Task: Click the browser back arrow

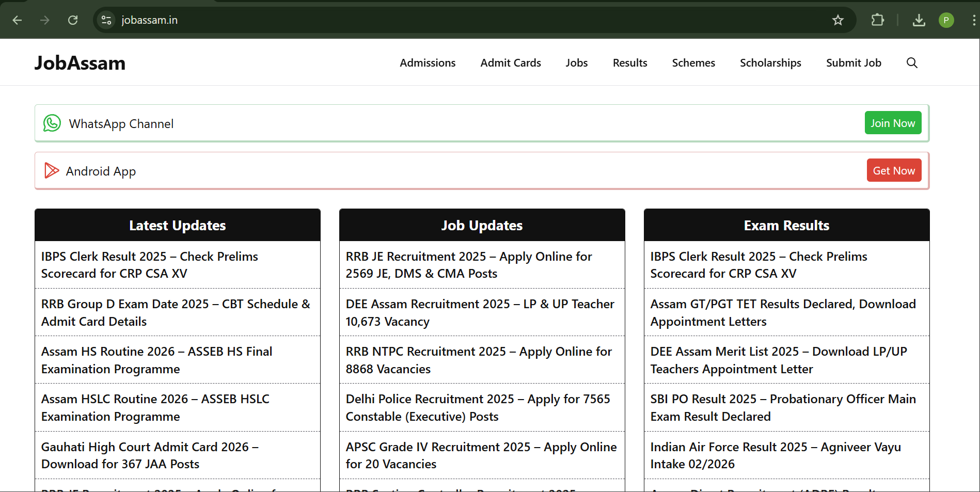Action: (x=17, y=20)
